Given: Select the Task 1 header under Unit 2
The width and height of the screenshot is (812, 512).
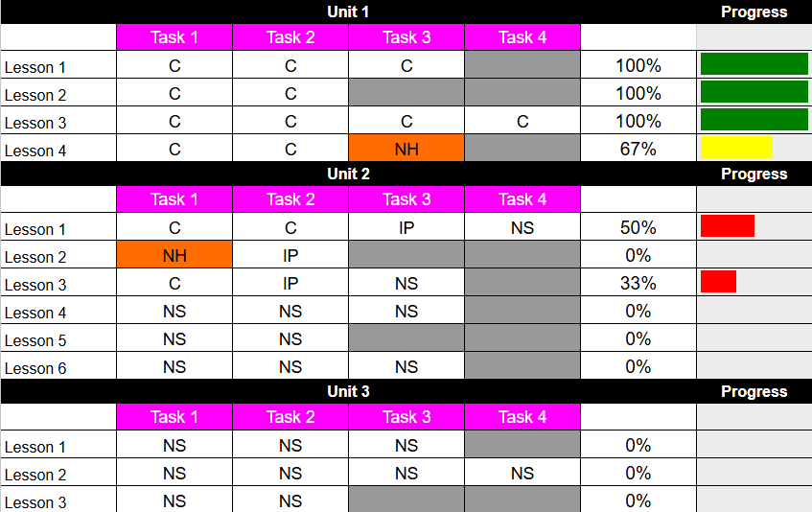Looking at the screenshot, I should (174, 199).
